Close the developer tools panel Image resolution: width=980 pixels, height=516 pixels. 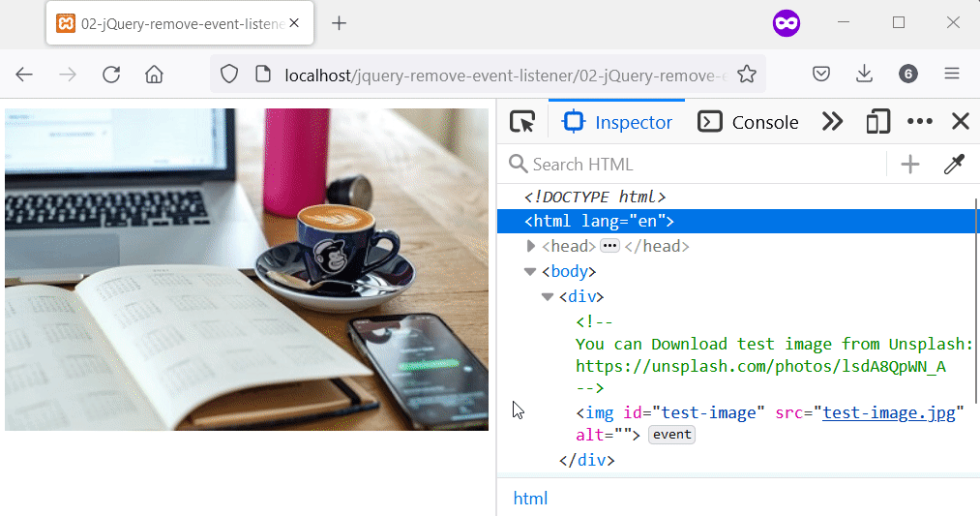pos(960,122)
